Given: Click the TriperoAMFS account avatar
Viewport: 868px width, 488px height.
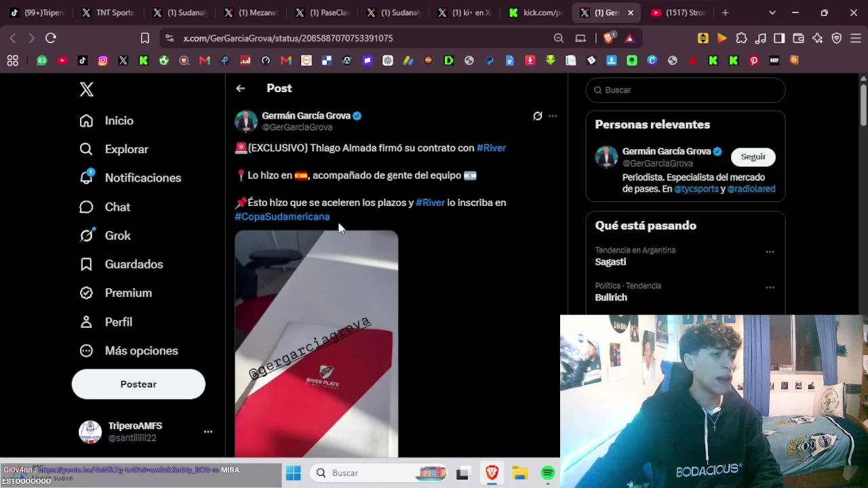Looking at the screenshot, I should (x=90, y=432).
